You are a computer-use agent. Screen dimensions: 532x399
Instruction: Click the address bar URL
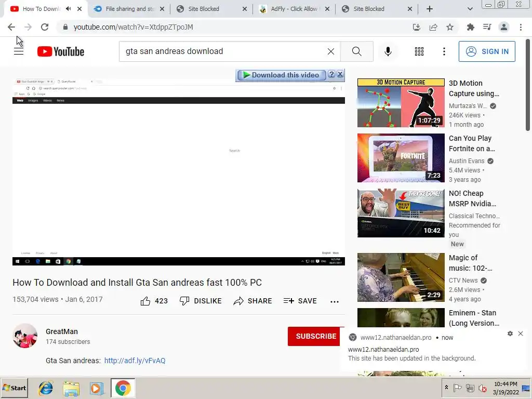point(134,27)
